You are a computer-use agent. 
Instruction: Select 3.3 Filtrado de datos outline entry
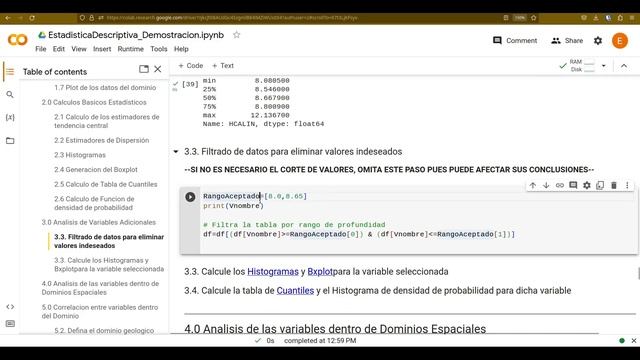point(109,241)
